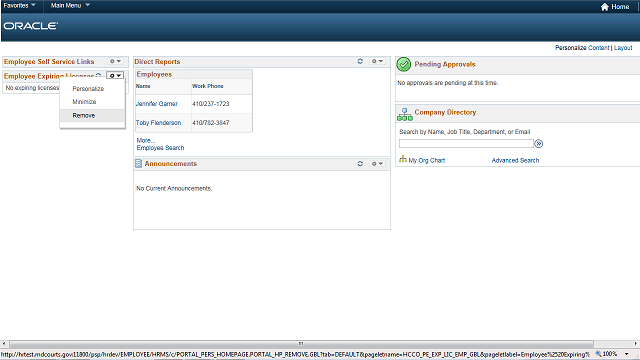Open the My Org Chart link
The width and height of the screenshot is (640, 360).
[427, 160]
